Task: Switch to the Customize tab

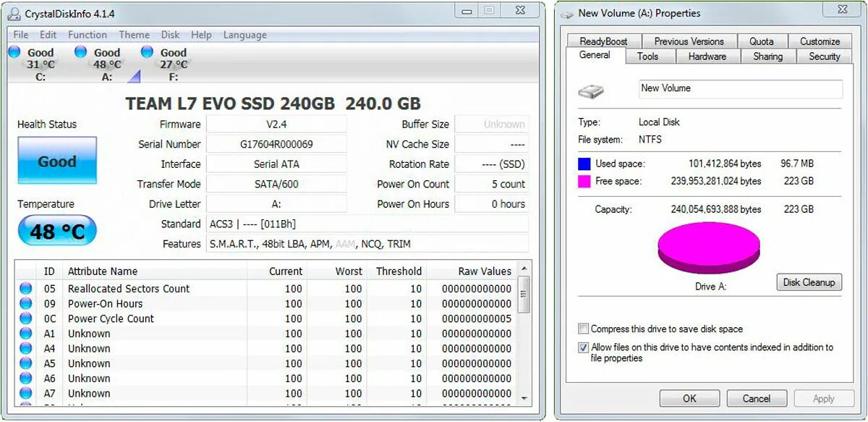Action: coord(820,41)
